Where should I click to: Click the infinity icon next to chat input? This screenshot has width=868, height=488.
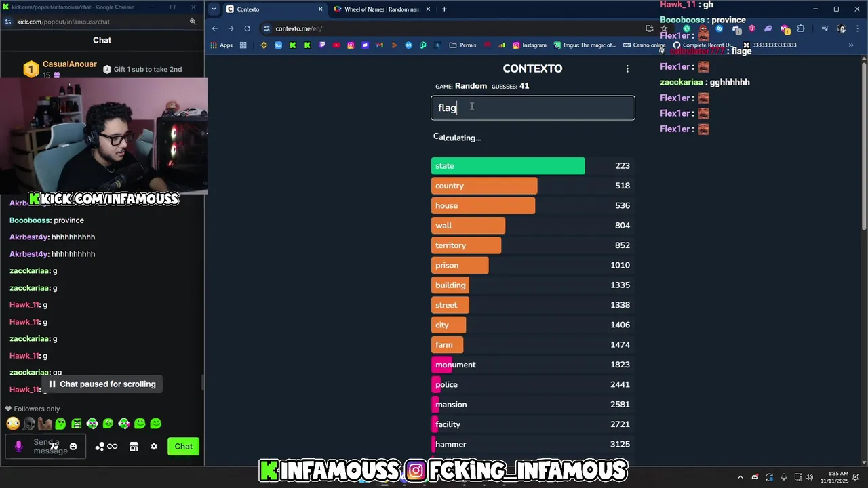click(x=113, y=447)
